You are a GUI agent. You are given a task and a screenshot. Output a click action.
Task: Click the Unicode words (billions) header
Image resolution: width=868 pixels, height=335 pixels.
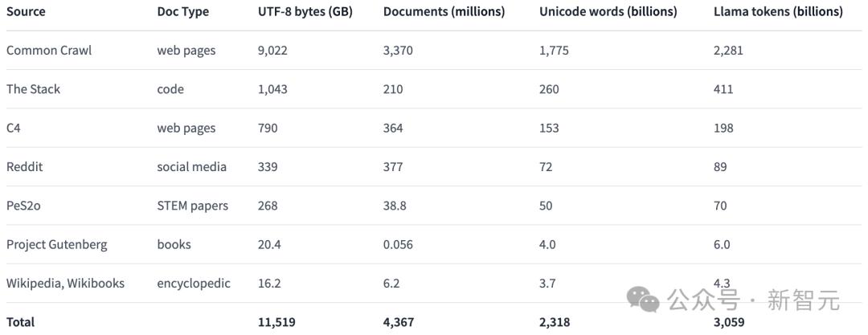608,12
